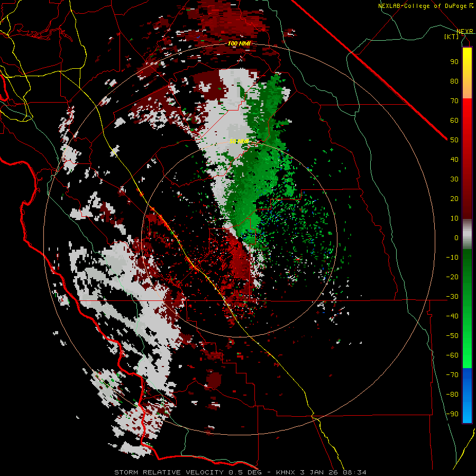476x476 pixels.
Task: Click the STORM RELATIVE VELOCITY product title
Action: point(169,472)
